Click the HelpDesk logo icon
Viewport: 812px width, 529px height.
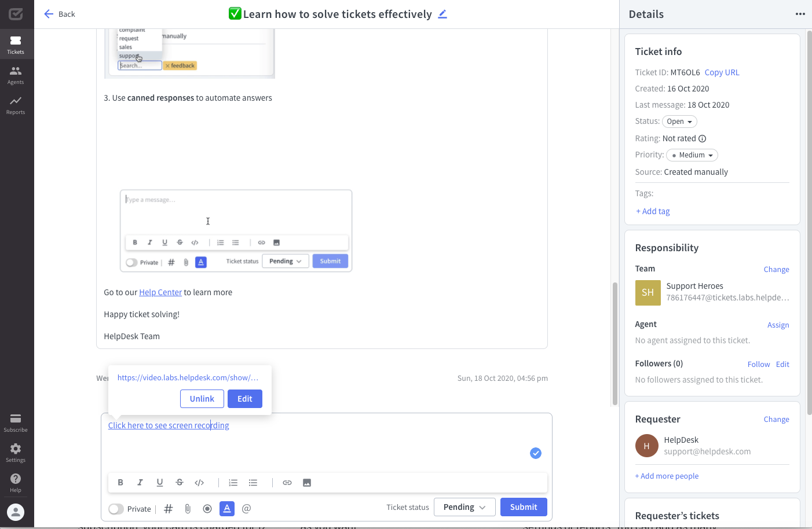point(16,14)
